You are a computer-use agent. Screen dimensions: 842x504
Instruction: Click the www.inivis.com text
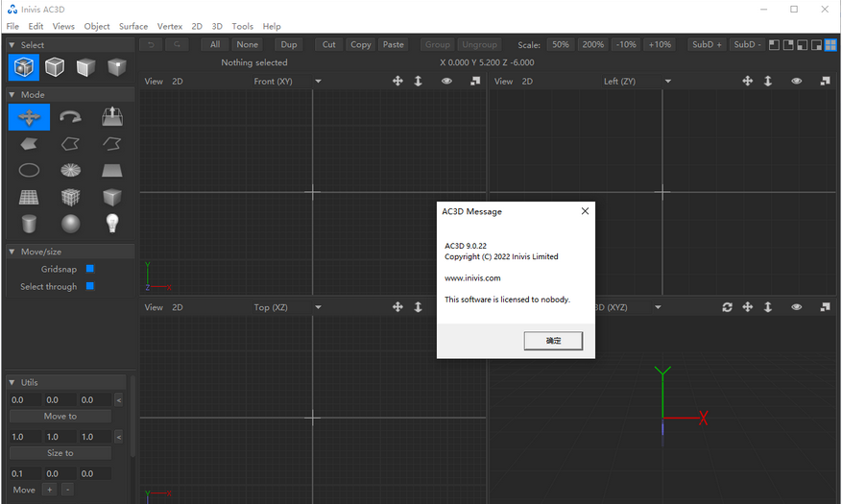coord(472,278)
